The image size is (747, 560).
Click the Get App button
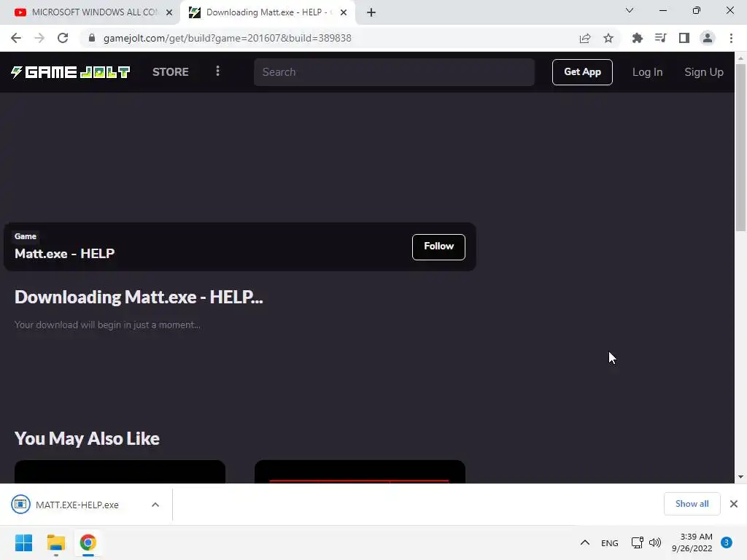point(582,72)
